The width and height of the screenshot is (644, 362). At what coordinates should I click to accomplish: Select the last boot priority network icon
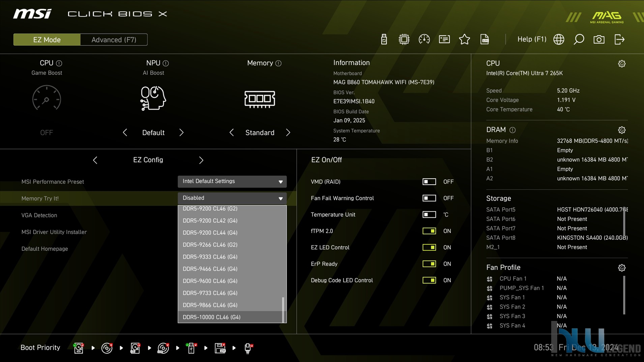pyautogui.click(x=248, y=348)
